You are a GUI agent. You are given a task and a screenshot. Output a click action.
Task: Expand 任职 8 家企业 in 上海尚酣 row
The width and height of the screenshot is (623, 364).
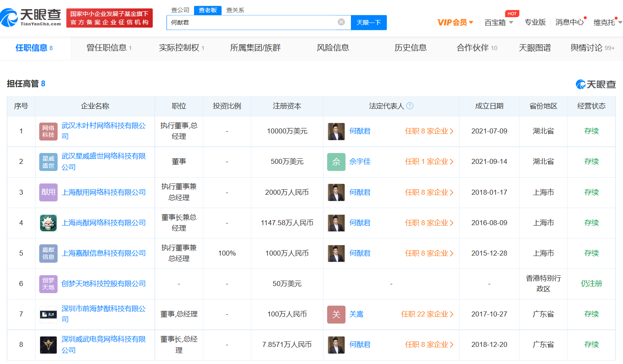tap(429, 223)
